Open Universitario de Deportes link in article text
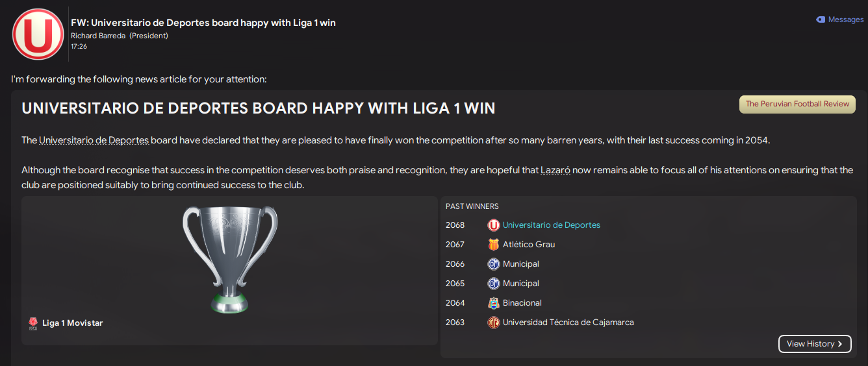The height and width of the screenshot is (366, 868). pos(94,140)
